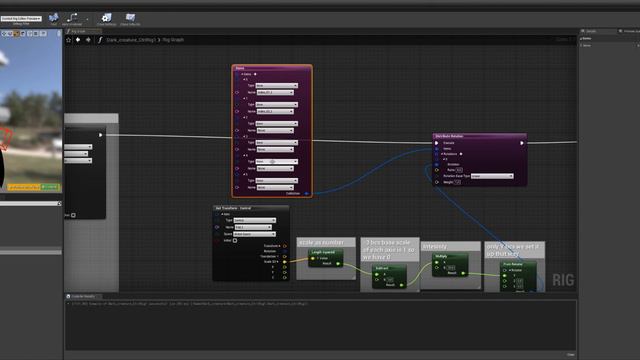Click Execute input pin on Distribute Rotation

[x=437, y=143]
